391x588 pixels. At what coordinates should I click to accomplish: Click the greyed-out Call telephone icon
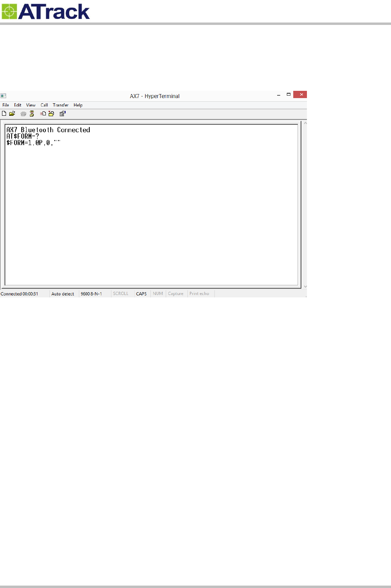[x=23, y=114]
